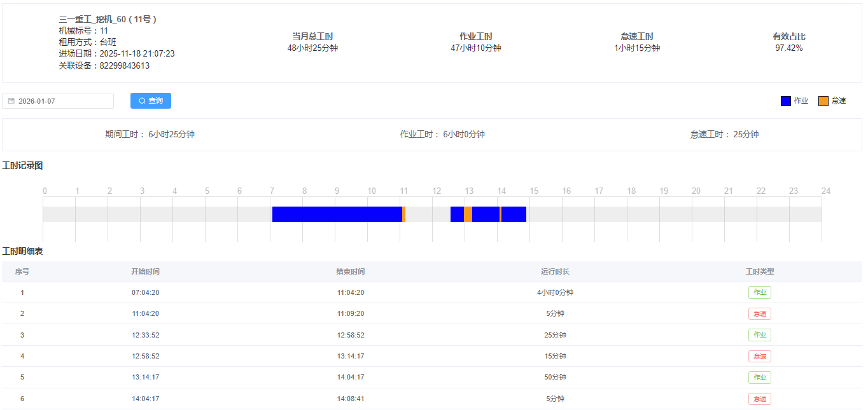Click the 作业 tag in row 5
868x410 pixels.
(759, 378)
